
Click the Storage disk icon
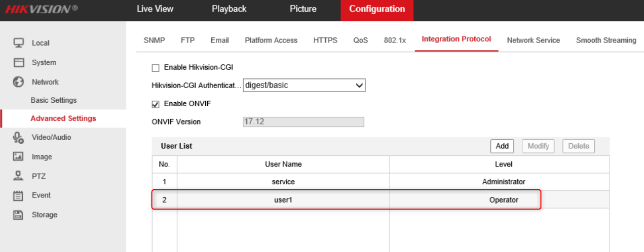click(19, 215)
